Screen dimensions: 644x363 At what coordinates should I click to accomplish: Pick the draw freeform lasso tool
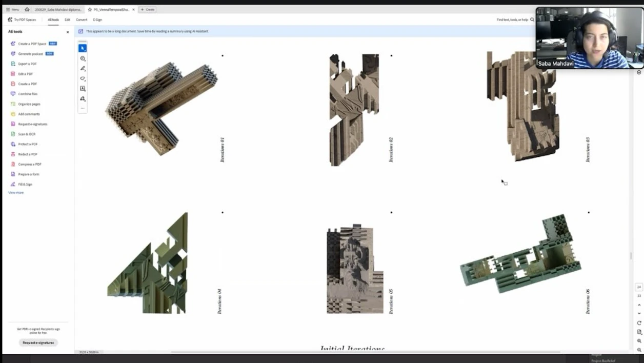[x=83, y=78]
